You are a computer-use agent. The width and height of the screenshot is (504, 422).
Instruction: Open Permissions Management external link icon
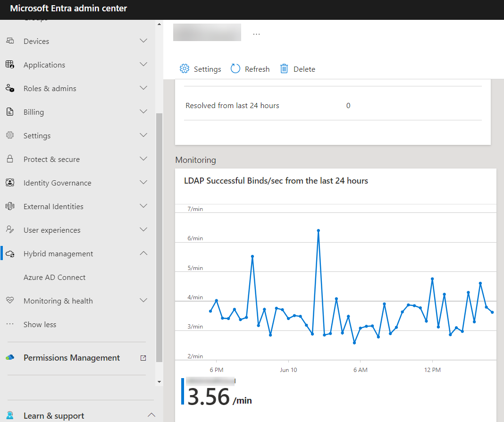(x=143, y=358)
